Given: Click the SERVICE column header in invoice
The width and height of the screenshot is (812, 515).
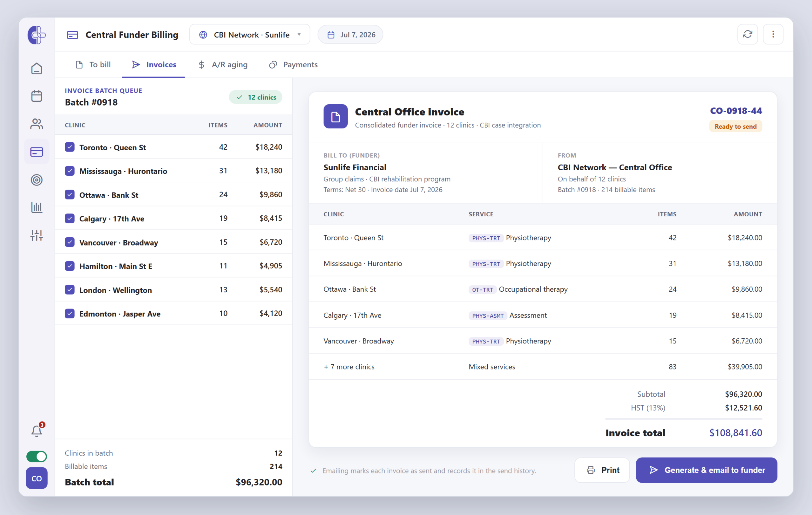Looking at the screenshot, I should [x=481, y=214].
